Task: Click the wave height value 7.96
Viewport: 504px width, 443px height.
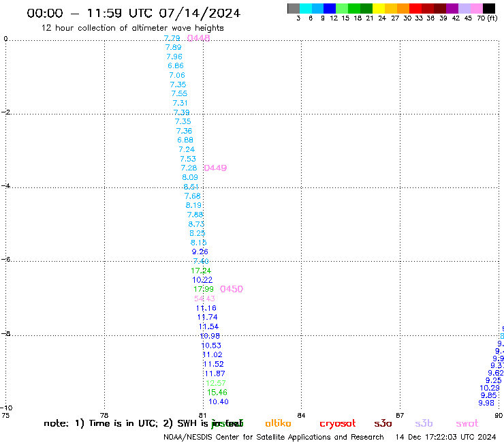Action: [x=174, y=57]
